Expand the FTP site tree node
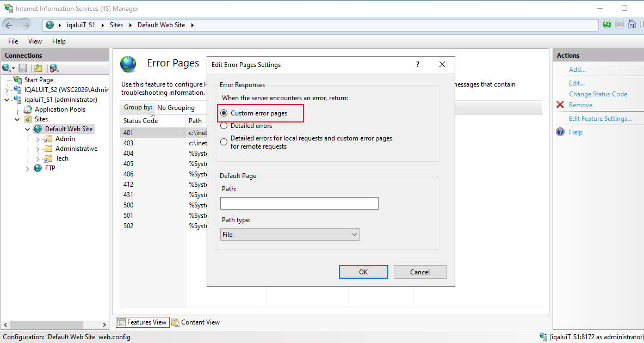The width and height of the screenshot is (644, 343). coord(28,169)
